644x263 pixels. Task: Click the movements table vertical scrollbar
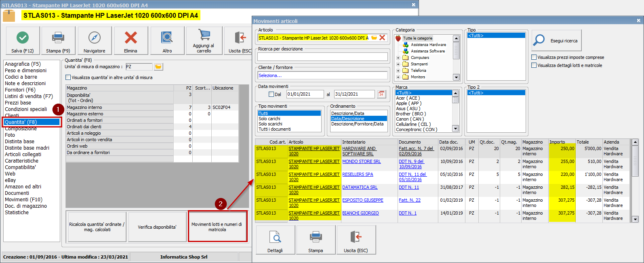pyautogui.click(x=635, y=181)
